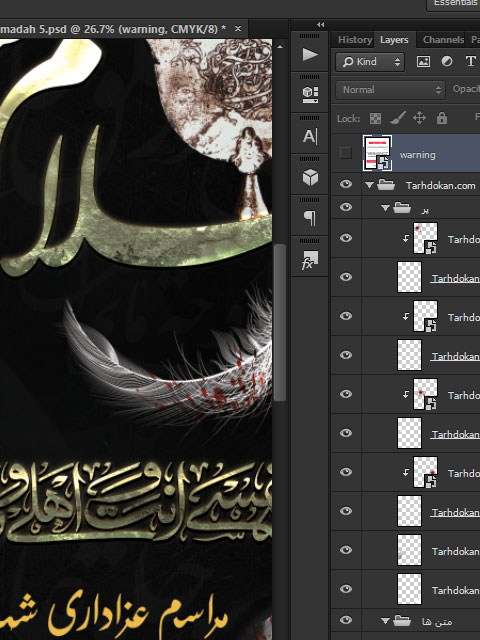
Task: Hide the first clipped layer under پر group
Action: tap(346, 238)
